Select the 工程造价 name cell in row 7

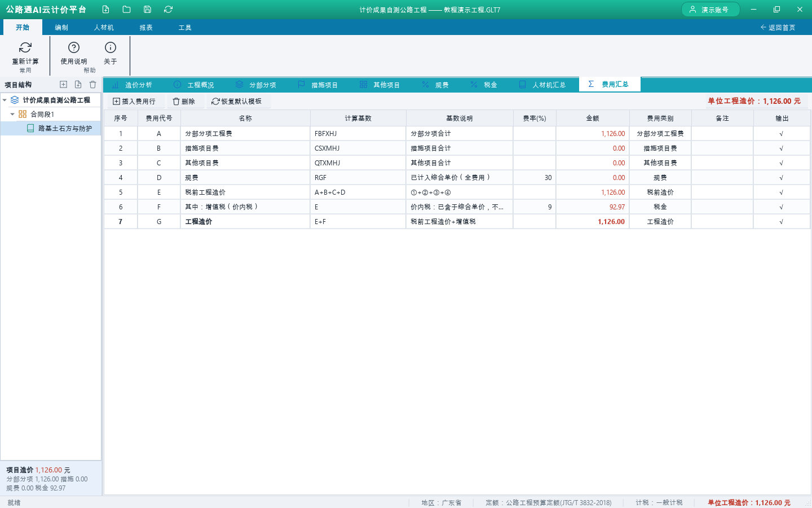tap(245, 222)
